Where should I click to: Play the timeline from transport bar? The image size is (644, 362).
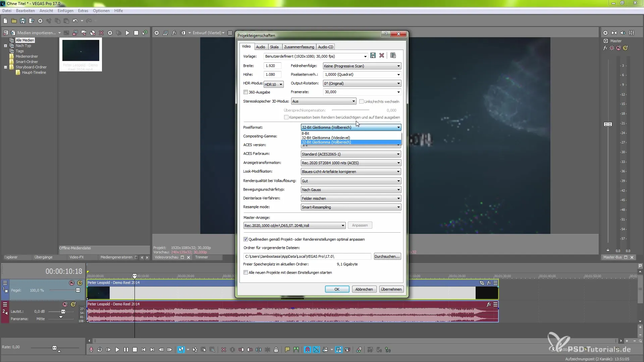click(117, 350)
